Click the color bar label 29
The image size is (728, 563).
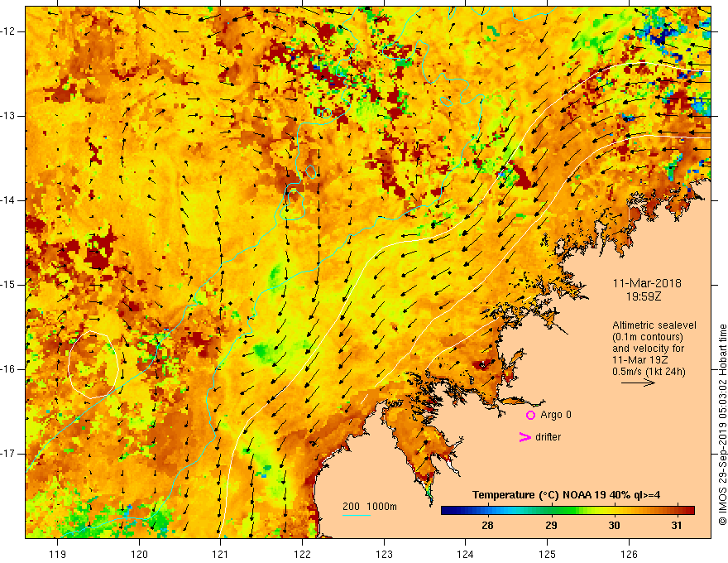pyautogui.click(x=551, y=526)
